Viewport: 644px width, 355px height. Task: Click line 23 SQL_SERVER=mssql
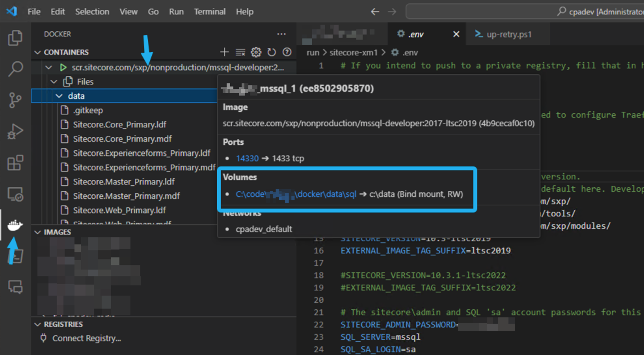point(380,337)
